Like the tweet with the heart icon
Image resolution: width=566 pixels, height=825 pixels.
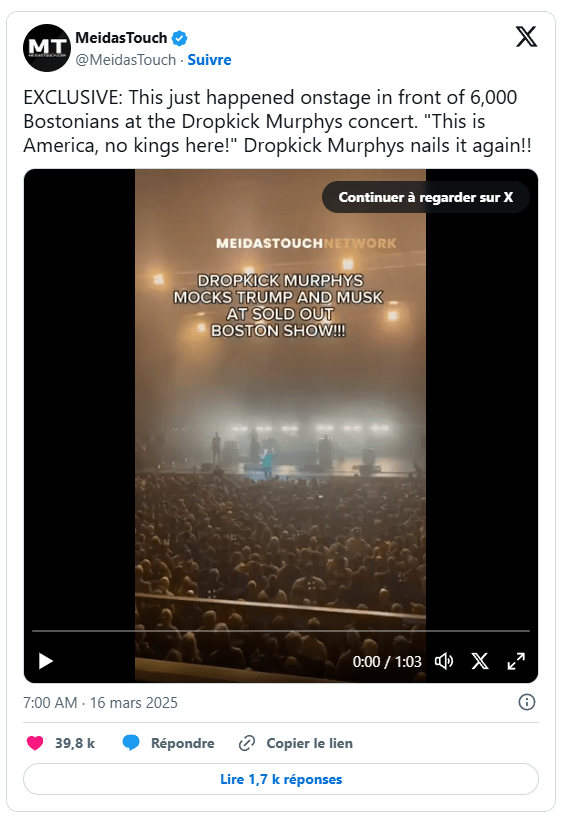pyautogui.click(x=35, y=743)
